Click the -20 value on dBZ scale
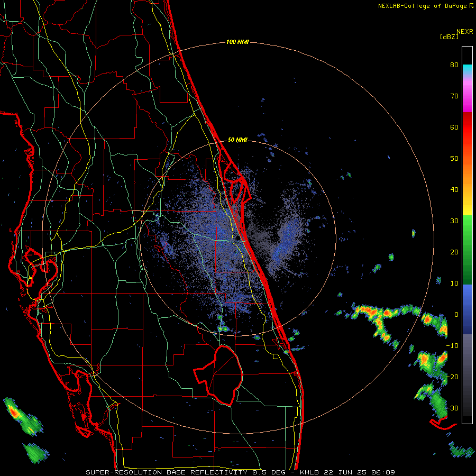The height and width of the screenshot is (476, 476). (x=452, y=377)
